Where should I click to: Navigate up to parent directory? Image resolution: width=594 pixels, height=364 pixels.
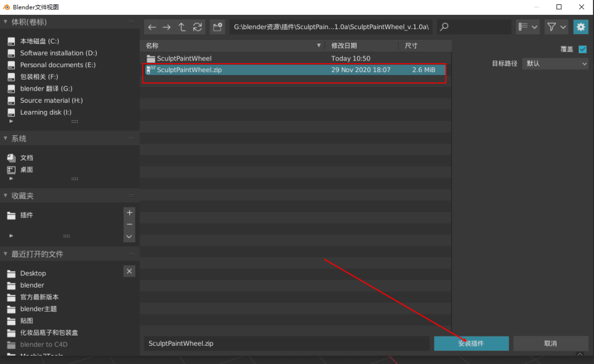tap(182, 27)
